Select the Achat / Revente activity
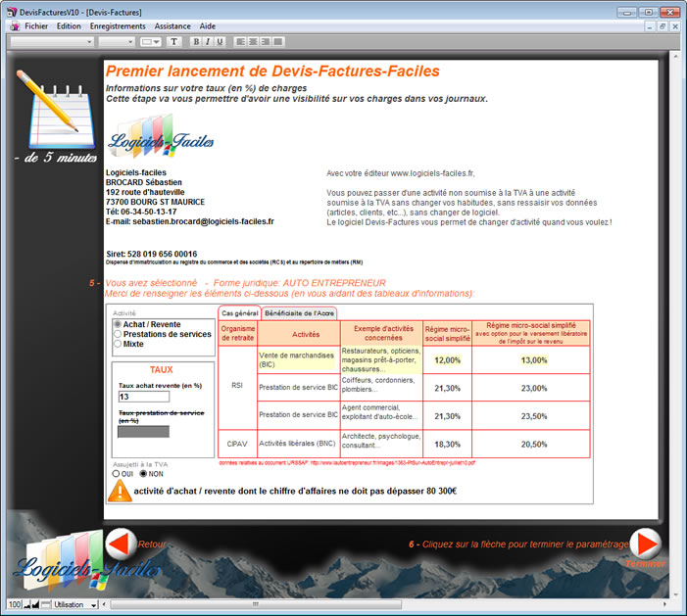The height and width of the screenshot is (616, 687). [119, 324]
